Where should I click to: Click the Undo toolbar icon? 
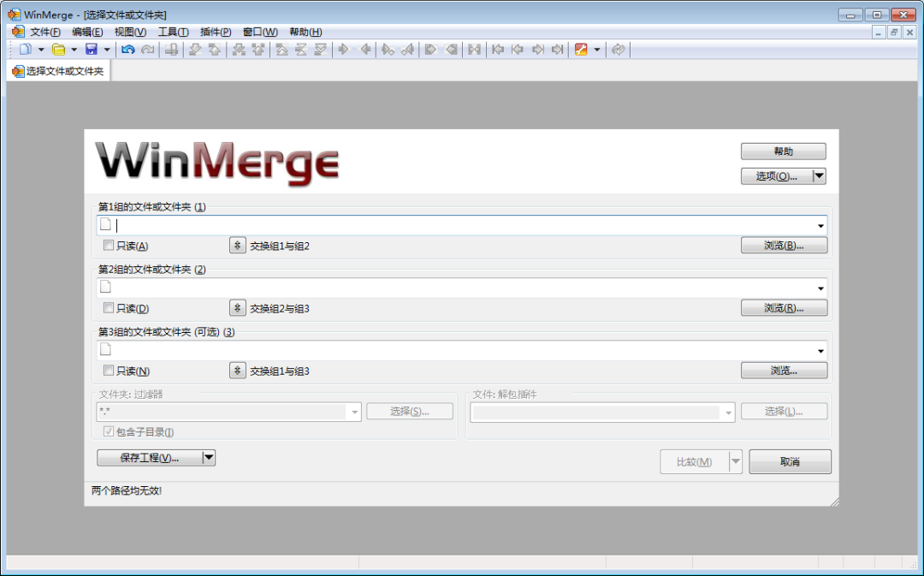pyautogui.click(x=127, y=49)
